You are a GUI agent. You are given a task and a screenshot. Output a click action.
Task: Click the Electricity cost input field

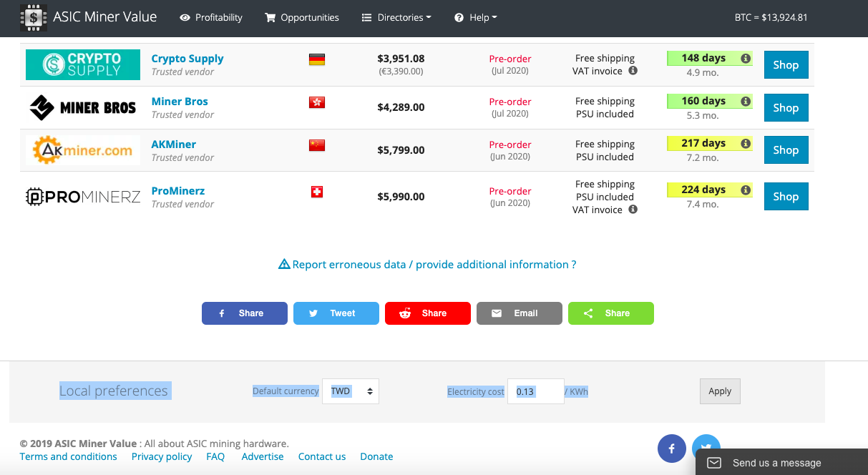[535, 391]
